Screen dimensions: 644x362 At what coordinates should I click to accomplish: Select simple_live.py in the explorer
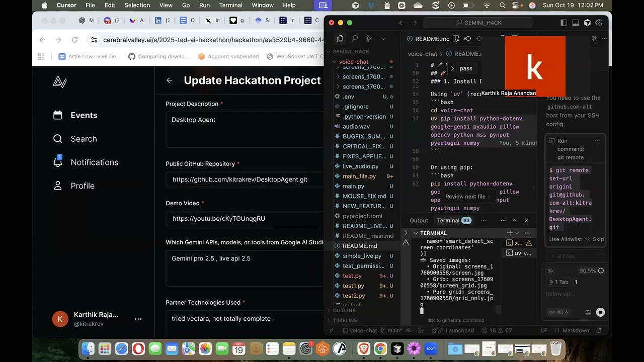(x=362, y=256)
